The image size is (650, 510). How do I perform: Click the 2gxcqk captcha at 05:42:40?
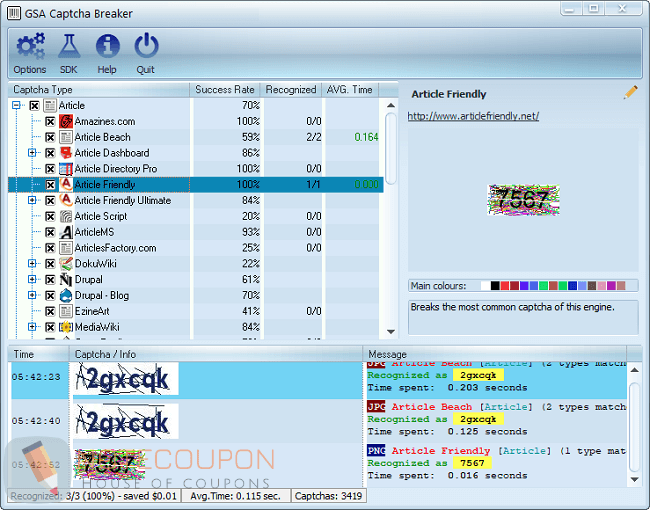click(126, 422)
